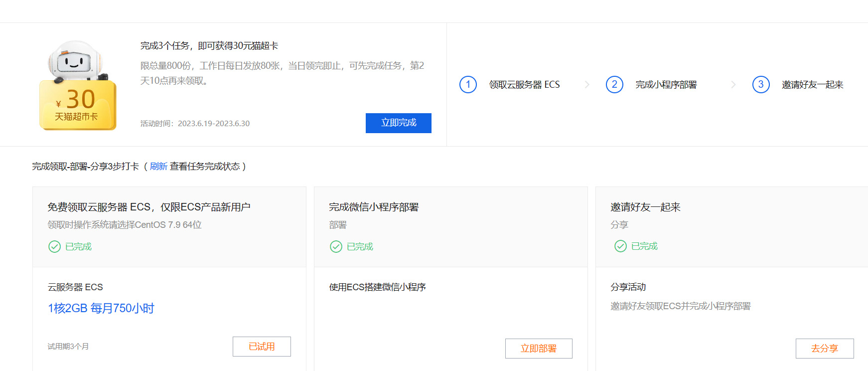Click 已完成 status in the 邀请好友 card
Viewport: 868px width, 371px height.
tap(644, 246)
